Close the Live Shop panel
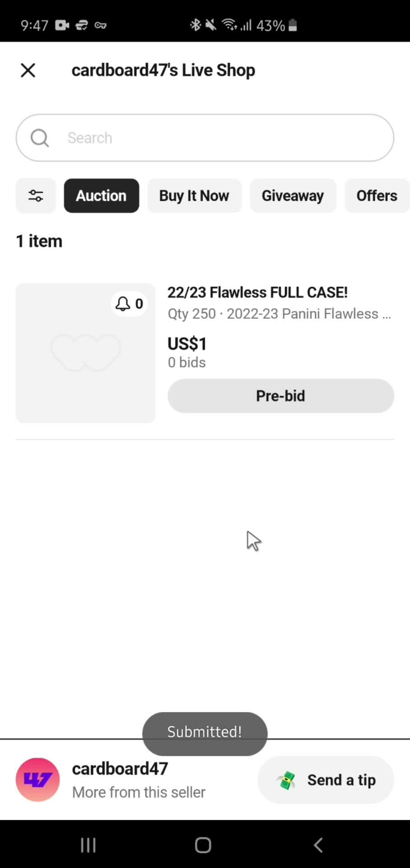This screenshot has width=410, height=868. click(28, 71)
